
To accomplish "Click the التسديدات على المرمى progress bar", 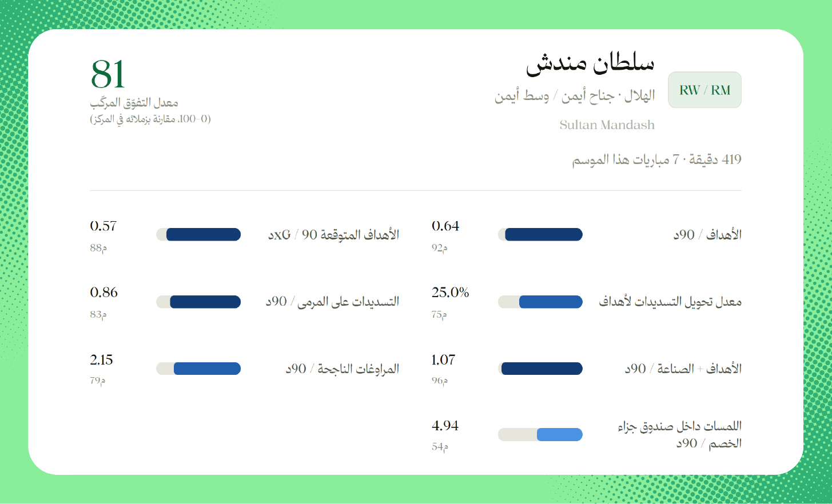I will pos(198,302).
